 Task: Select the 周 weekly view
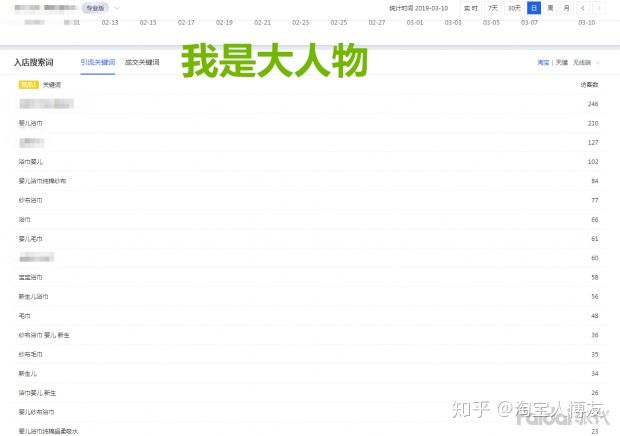click(550, 8)
